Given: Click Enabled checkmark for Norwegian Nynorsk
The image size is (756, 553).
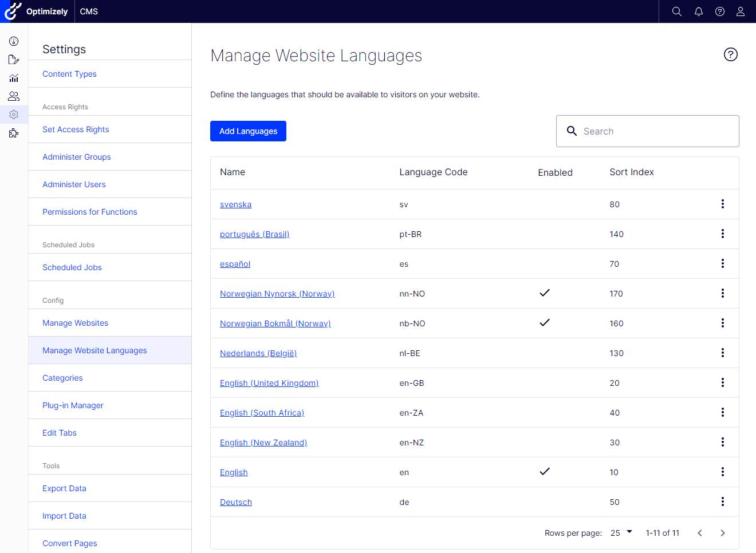Looking at the screenshot, I should (x=544, y=293).
